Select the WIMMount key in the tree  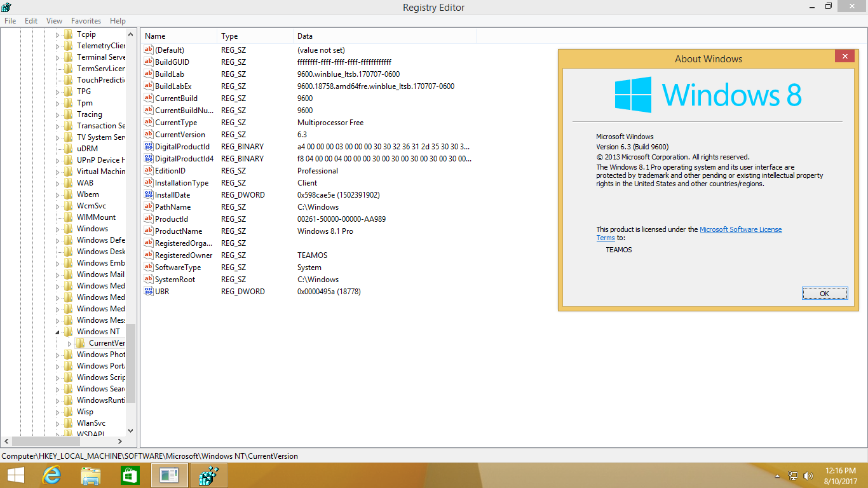pos(96,217)
